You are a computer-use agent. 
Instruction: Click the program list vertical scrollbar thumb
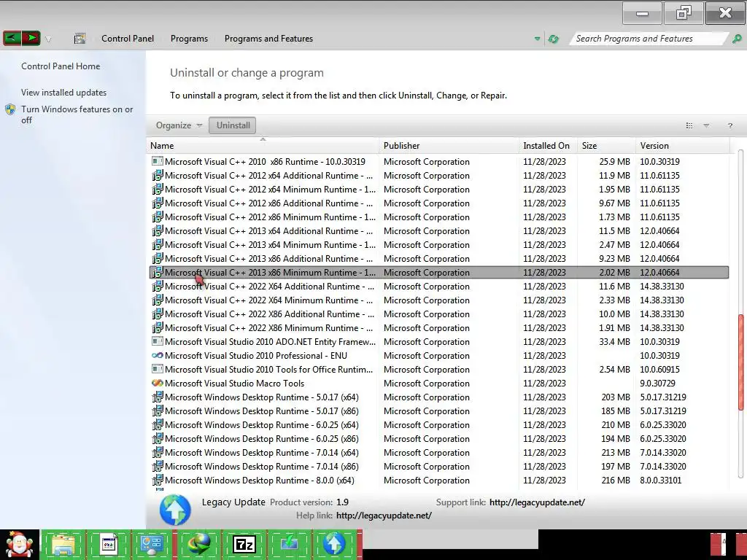coord(741,362)
